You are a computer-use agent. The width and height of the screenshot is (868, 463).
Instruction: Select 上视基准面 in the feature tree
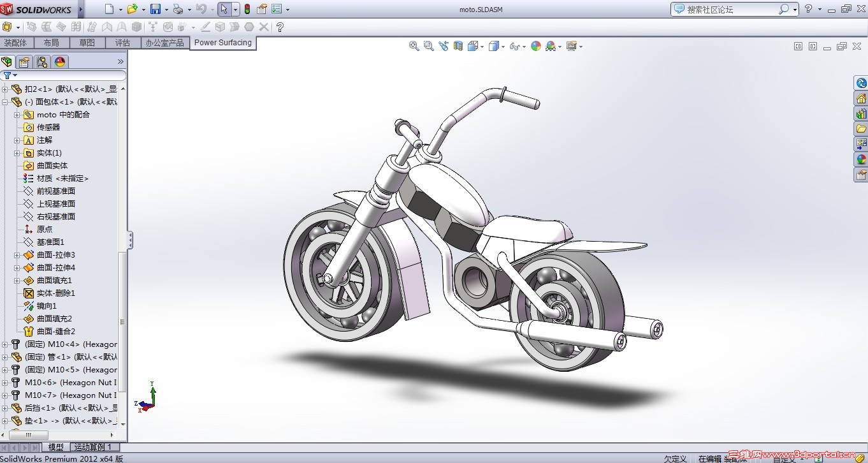[56, 204]
